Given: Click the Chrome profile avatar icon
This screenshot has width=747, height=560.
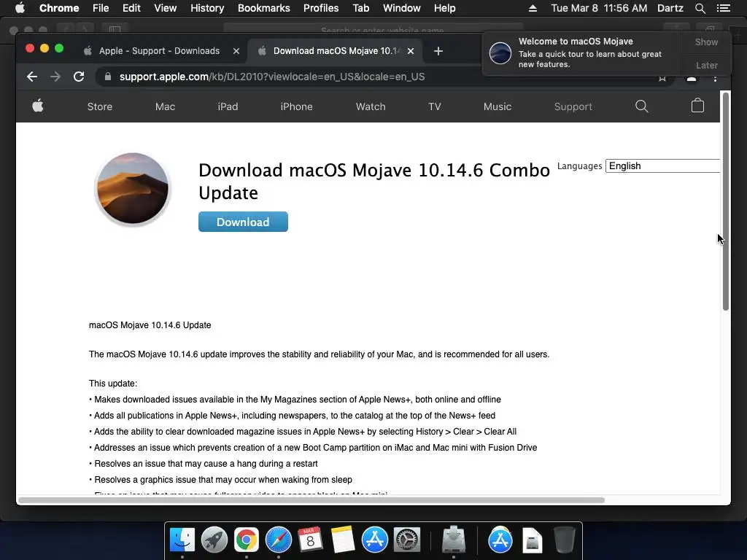Looking at the screenshot, I should pos(692,78).
